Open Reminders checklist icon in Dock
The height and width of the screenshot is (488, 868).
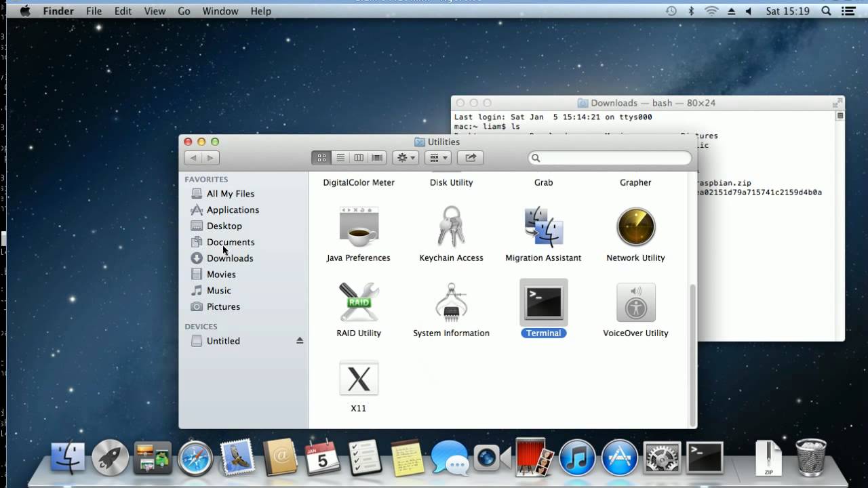tap(365, 458)
